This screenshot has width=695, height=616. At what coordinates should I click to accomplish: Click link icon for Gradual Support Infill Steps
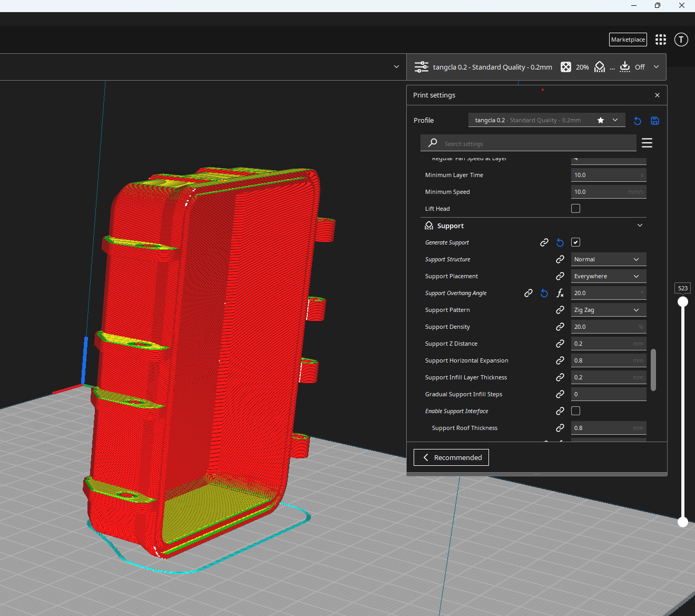pos(560,394)
